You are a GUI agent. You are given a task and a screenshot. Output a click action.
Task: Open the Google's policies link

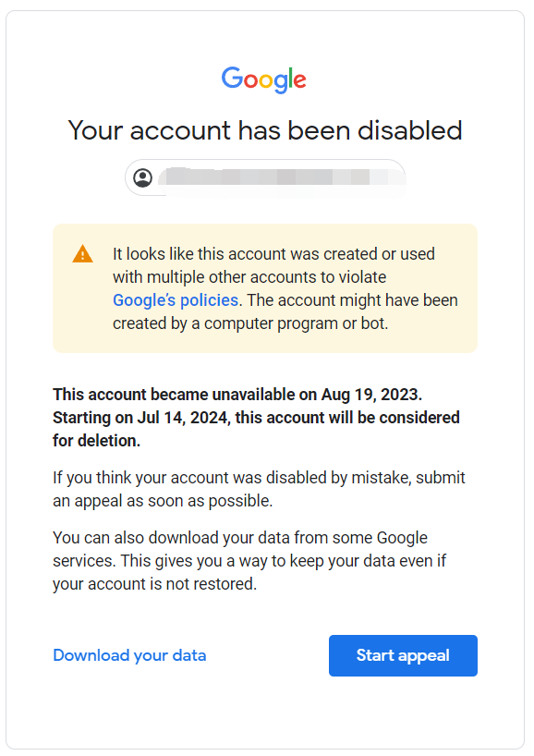pos(176,299)
